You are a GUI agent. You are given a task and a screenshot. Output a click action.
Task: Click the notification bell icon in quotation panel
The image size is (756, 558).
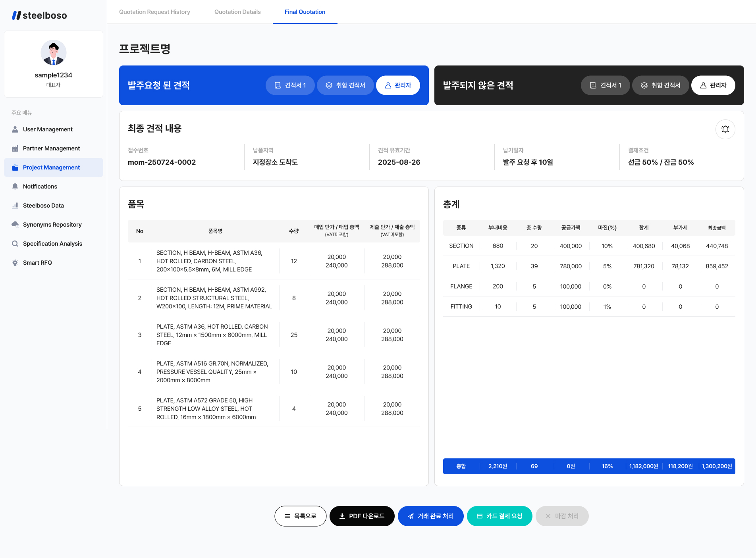725,129
